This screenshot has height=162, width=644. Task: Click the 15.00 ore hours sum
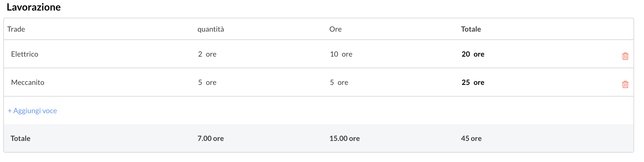coord(344,138)
